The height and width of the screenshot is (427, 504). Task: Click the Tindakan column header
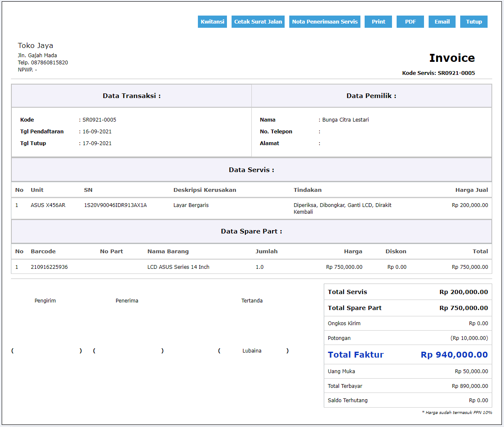point(308,190)
